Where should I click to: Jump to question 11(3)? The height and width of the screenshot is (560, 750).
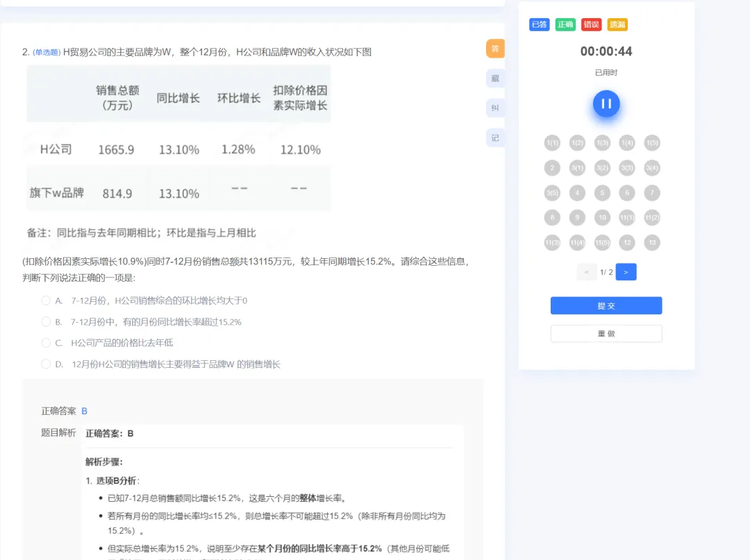click(553, 242)
